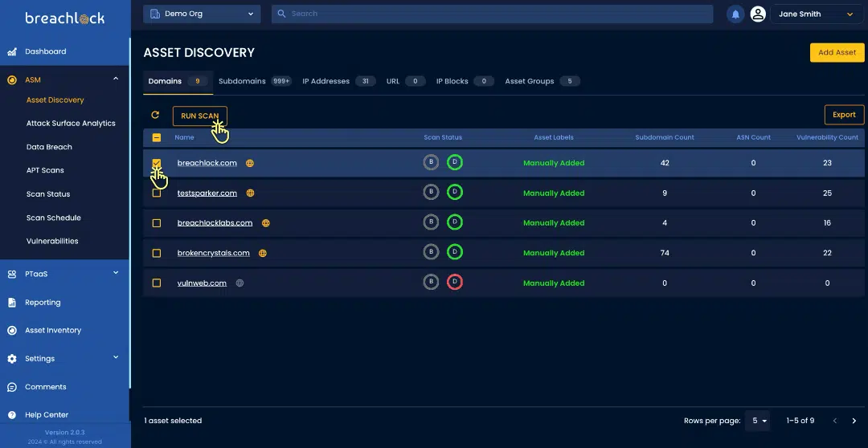Click the Comments speech bubble icon
Image resolution: width=868 pixels, height=448 pixels.
coord(11,387)
